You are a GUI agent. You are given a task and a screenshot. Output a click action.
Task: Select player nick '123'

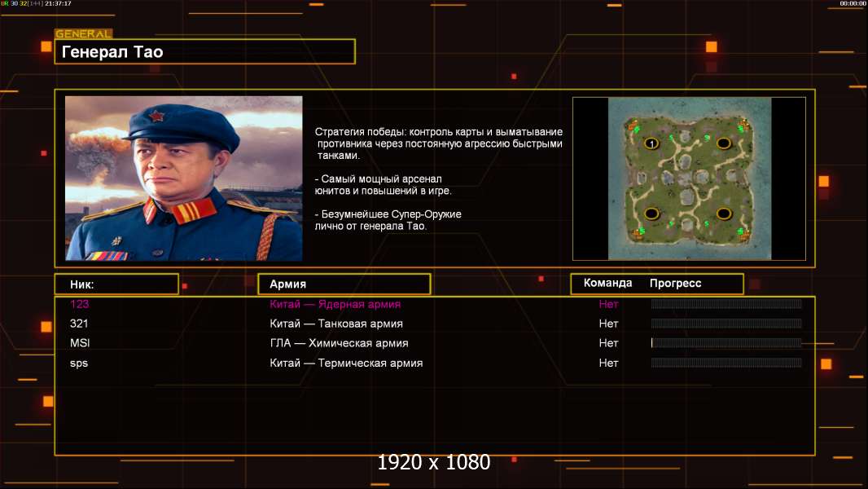(79, 304)
